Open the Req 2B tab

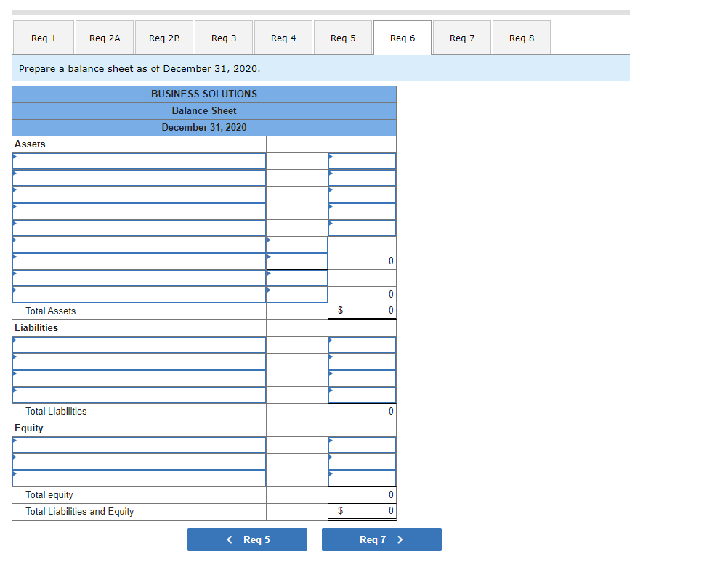(x=163, y=37)
